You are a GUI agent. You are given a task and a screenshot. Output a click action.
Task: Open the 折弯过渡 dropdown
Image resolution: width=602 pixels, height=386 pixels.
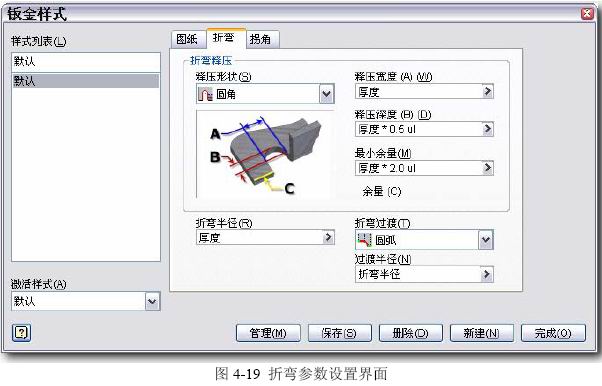point(486,240)
